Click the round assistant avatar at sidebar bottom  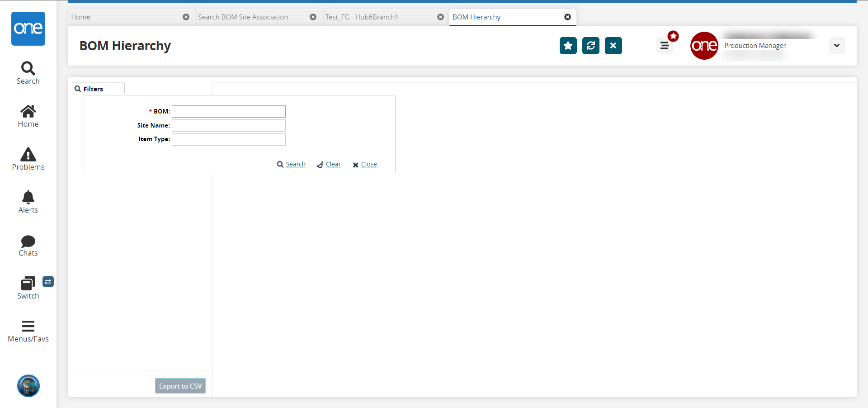coord(28,386)
